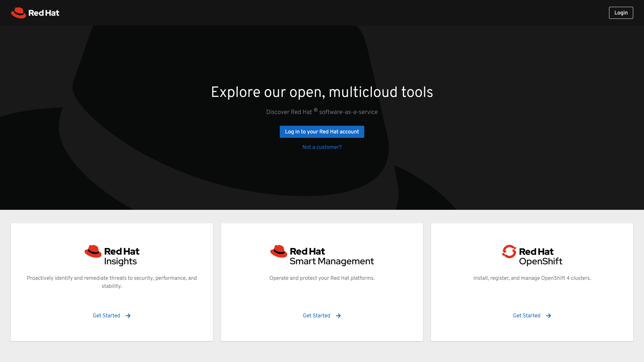Click the OpenShift circular arrows icon
This screenshot has width=644, height=362.
(509, 251)
